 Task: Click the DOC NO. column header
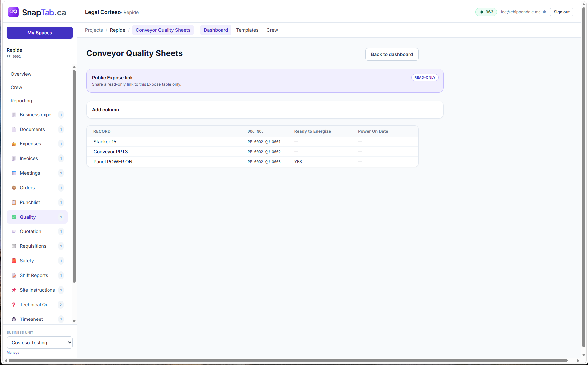coord(255,131)
